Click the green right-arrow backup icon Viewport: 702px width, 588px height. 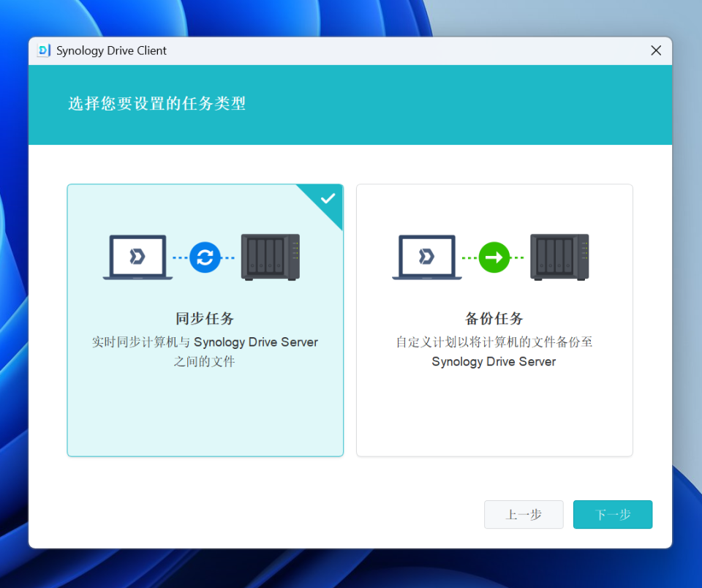point(494,257)
